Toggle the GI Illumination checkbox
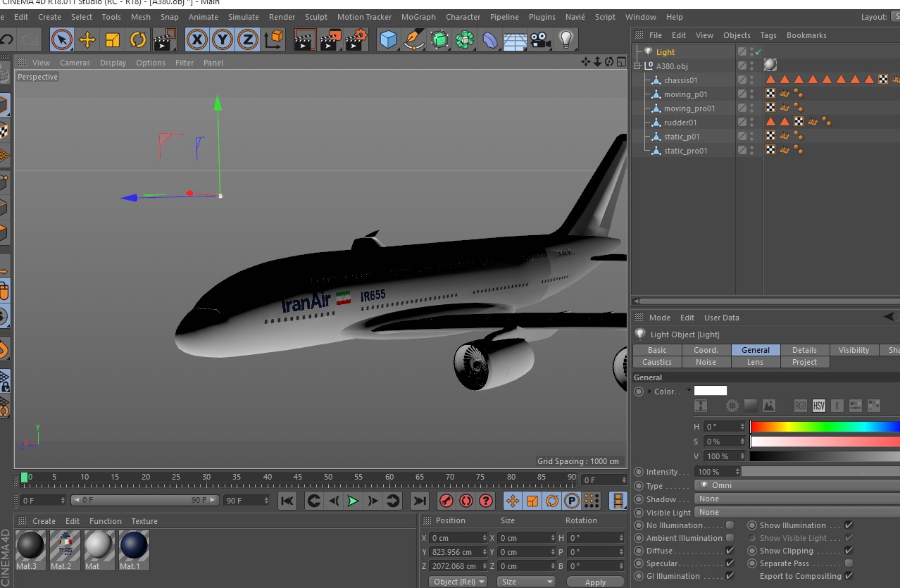 730,576
